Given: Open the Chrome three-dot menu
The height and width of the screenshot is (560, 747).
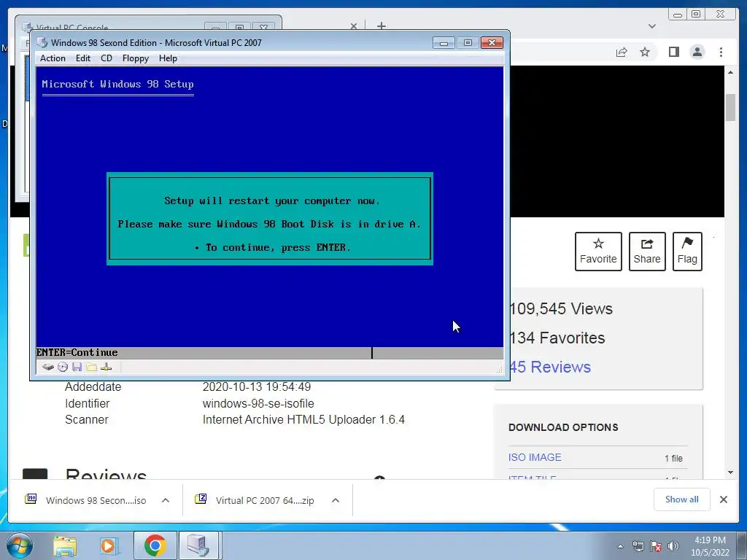Looking at the screenshot, I should tap(721, 52).
